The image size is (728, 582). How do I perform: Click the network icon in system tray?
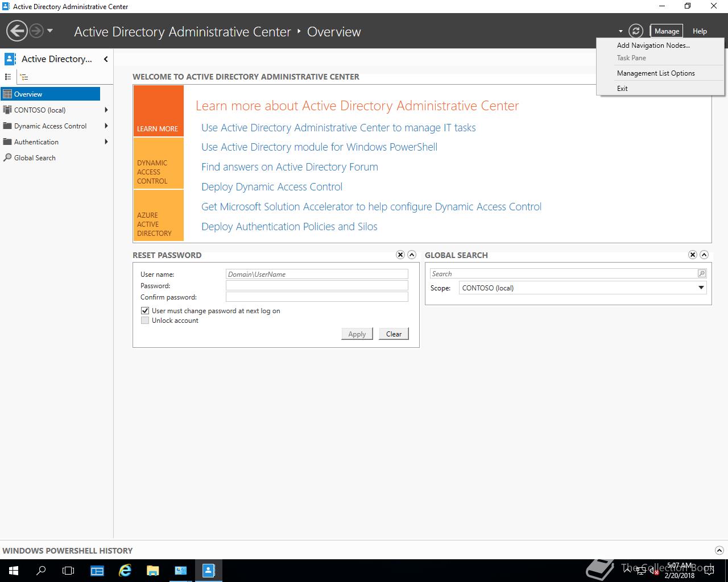(x=640, y=571)
